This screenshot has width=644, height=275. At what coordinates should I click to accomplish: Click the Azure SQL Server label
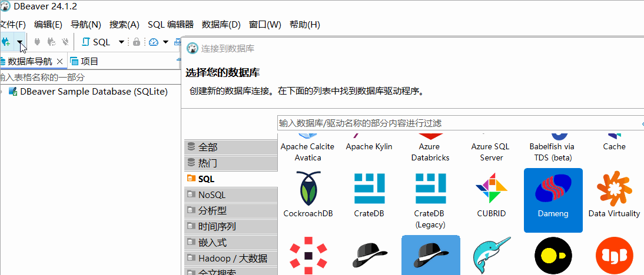[x=491, y=152]
